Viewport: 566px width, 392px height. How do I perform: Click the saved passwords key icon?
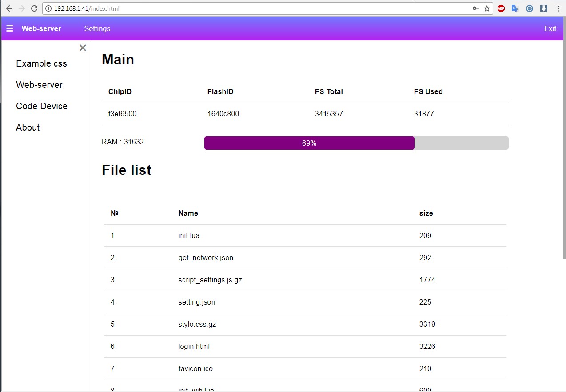pyautogui.click(x=475, y=8)
